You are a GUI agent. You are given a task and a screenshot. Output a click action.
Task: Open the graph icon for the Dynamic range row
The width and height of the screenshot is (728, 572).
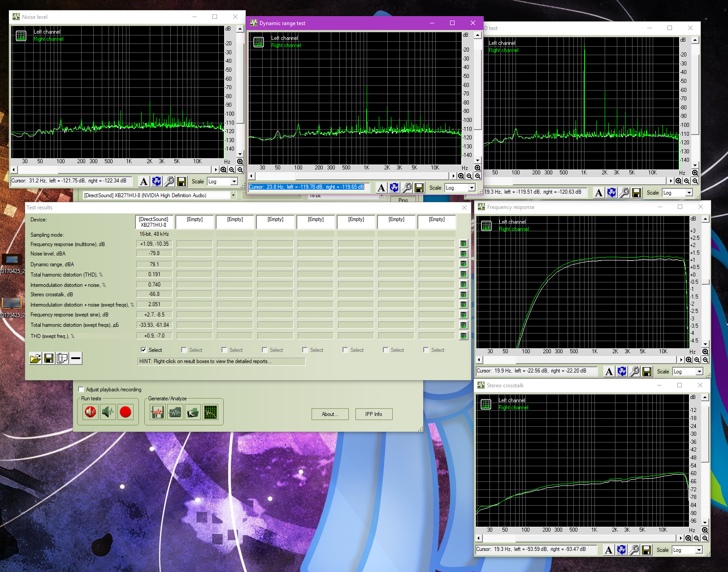click(464, 264)
